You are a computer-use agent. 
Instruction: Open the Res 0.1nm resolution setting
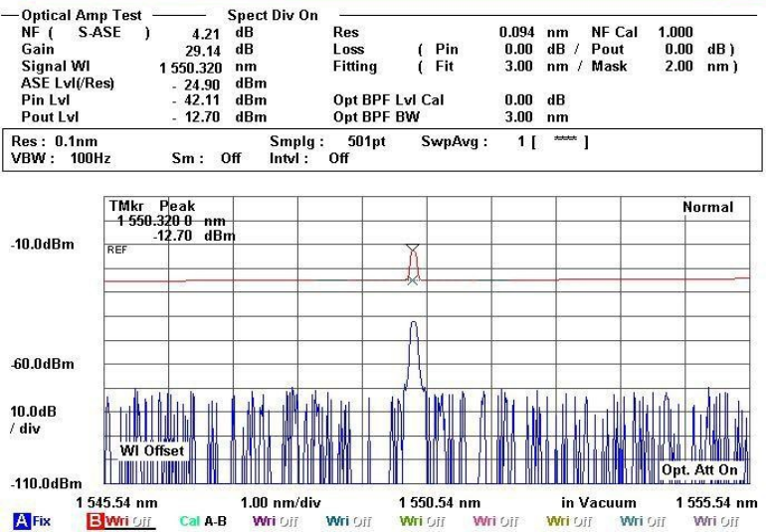46,142
